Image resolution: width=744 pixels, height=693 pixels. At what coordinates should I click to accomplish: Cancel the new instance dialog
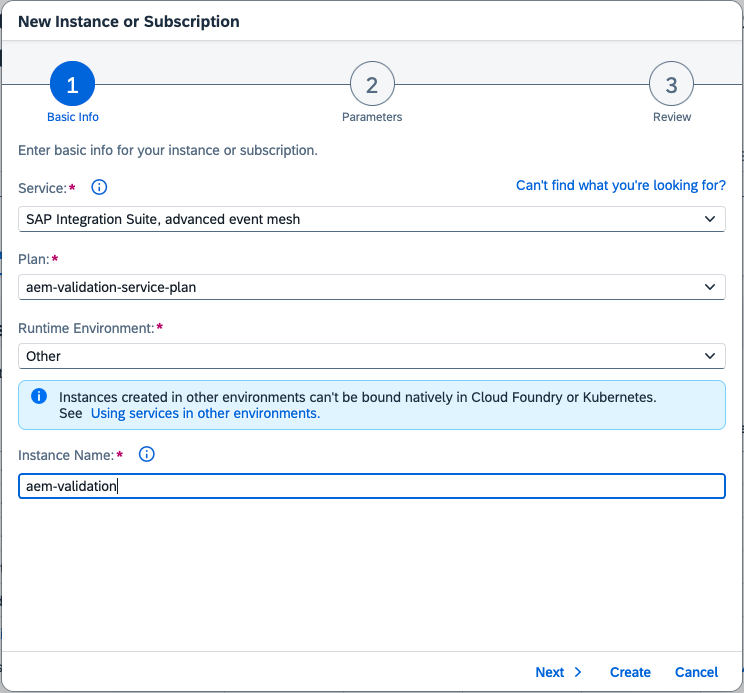696,672
